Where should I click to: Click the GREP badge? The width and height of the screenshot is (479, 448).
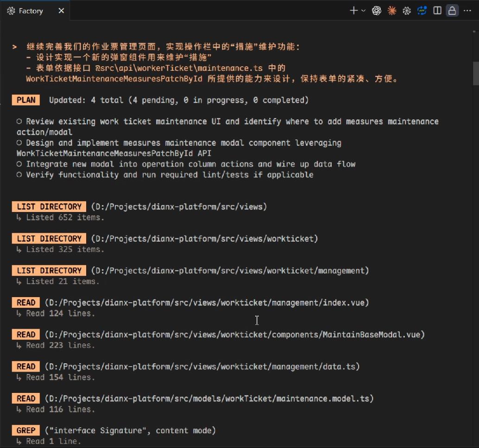coord(26,430)
